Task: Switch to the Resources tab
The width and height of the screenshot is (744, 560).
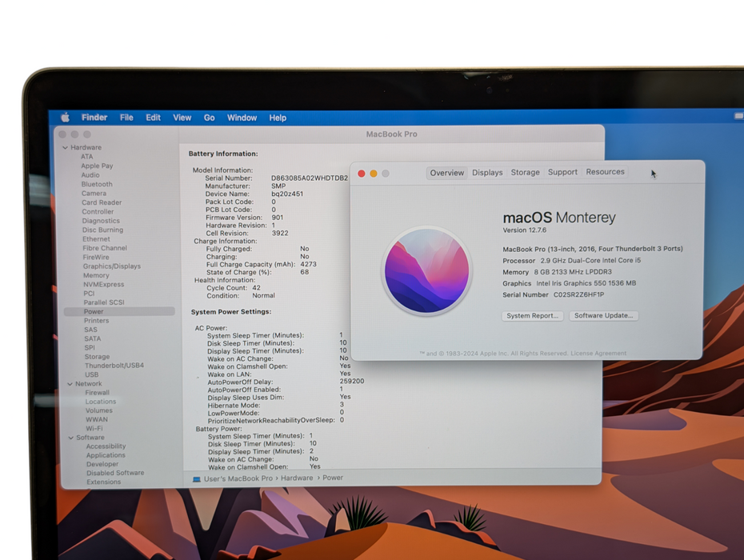Action: (x=605, y=172)
